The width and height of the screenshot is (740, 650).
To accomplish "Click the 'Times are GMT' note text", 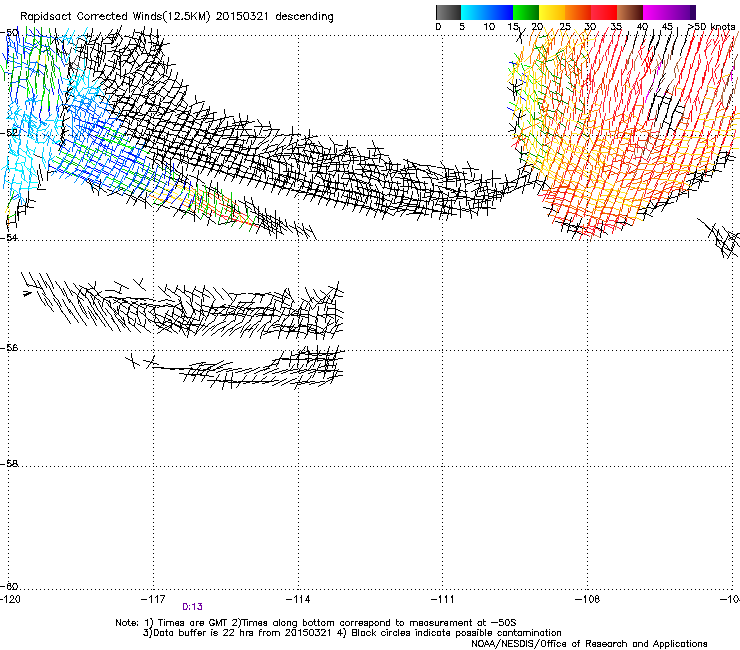I will (x=192, y=623).
